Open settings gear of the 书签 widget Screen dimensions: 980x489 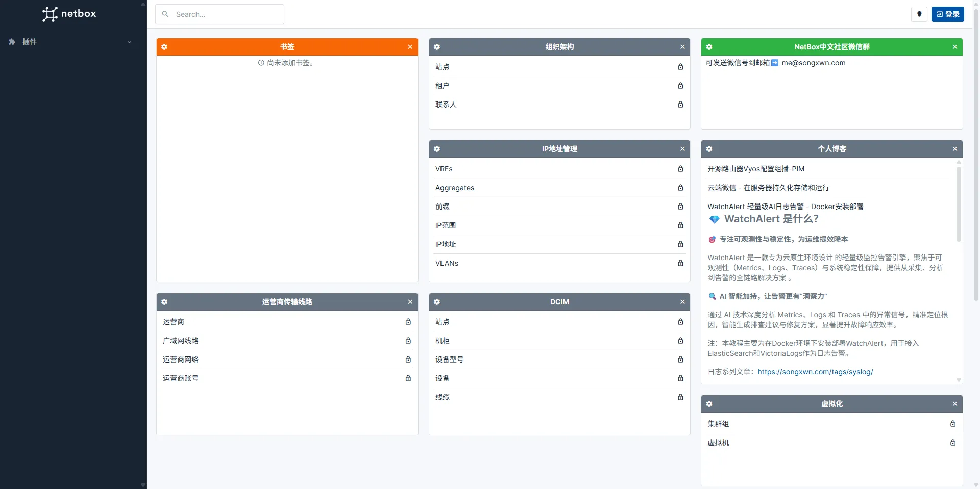coord(164,47)
